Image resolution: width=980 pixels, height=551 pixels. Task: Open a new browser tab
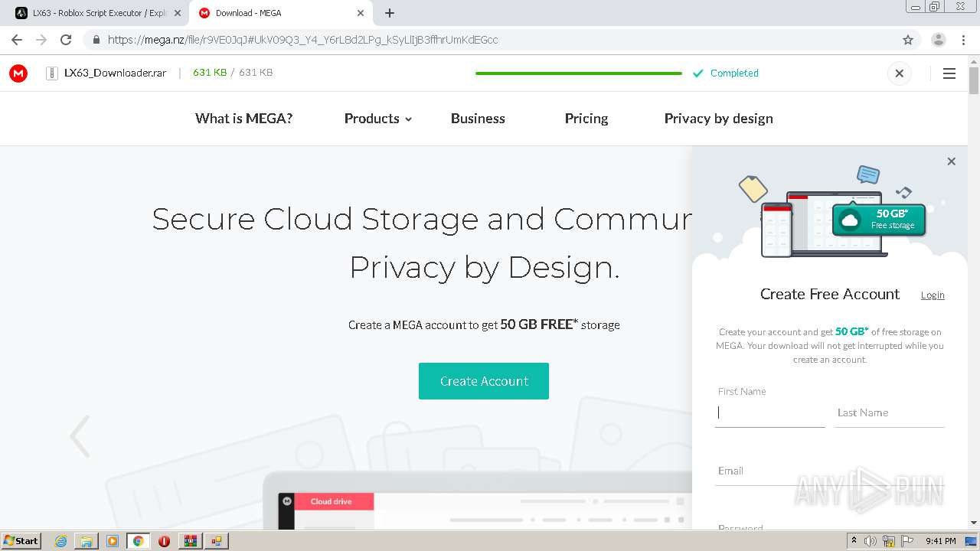390,13
